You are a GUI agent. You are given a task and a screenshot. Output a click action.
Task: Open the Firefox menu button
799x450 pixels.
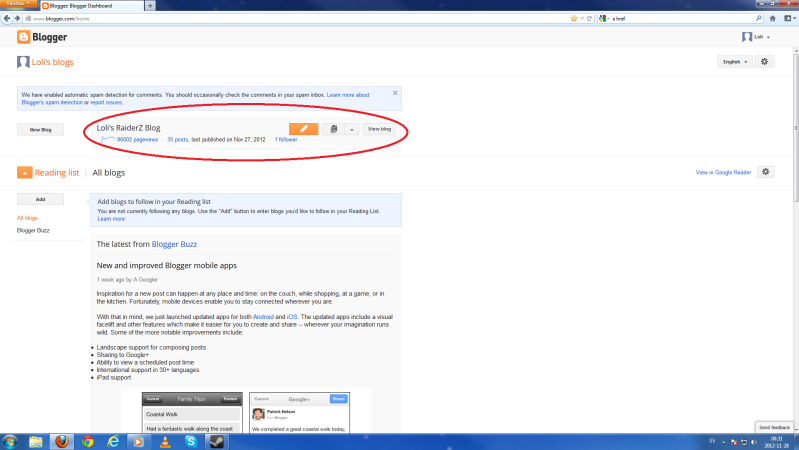[x=18, y=4]
